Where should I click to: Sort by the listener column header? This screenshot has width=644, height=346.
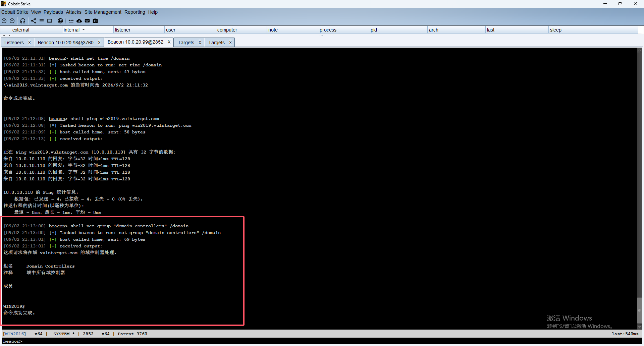click(139, 30)
